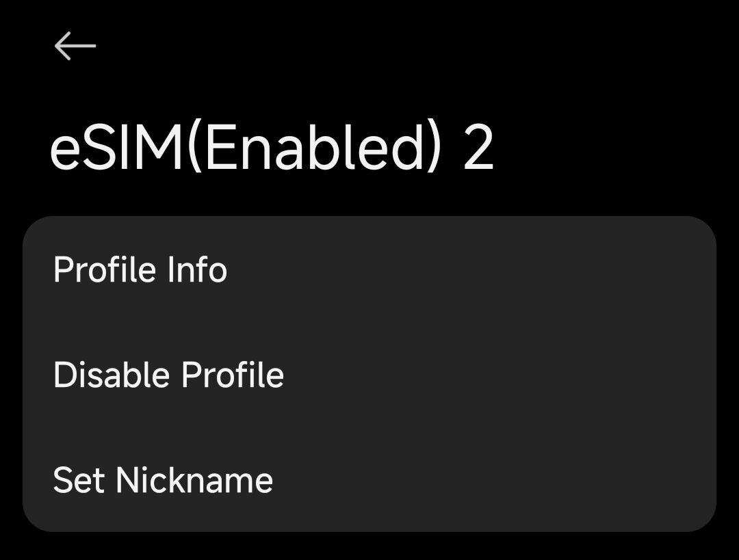Click the Disable Profile row
This screenshot has height=560, width=739.
point(369,375)
